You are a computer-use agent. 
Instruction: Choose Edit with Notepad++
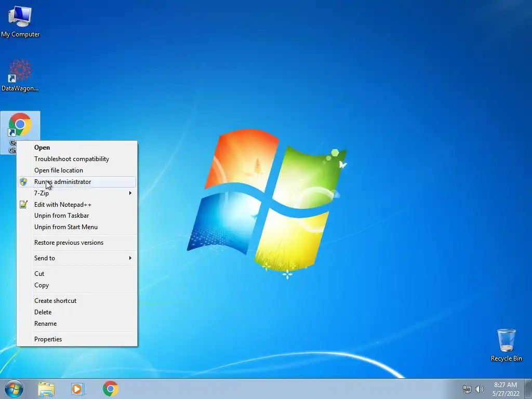(x=77, y=205)
